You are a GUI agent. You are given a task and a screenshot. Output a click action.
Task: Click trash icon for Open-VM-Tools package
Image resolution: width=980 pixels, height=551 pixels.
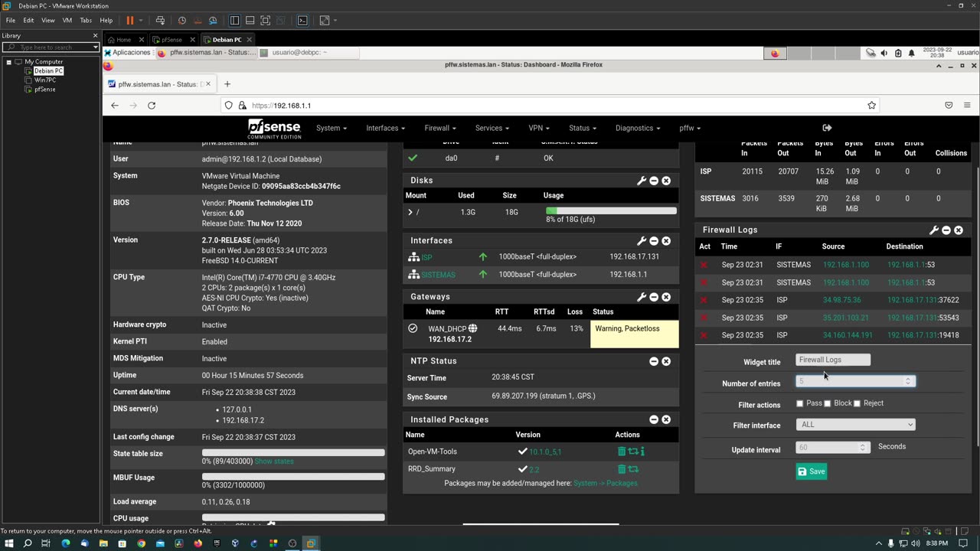click(x=622, y=452)
